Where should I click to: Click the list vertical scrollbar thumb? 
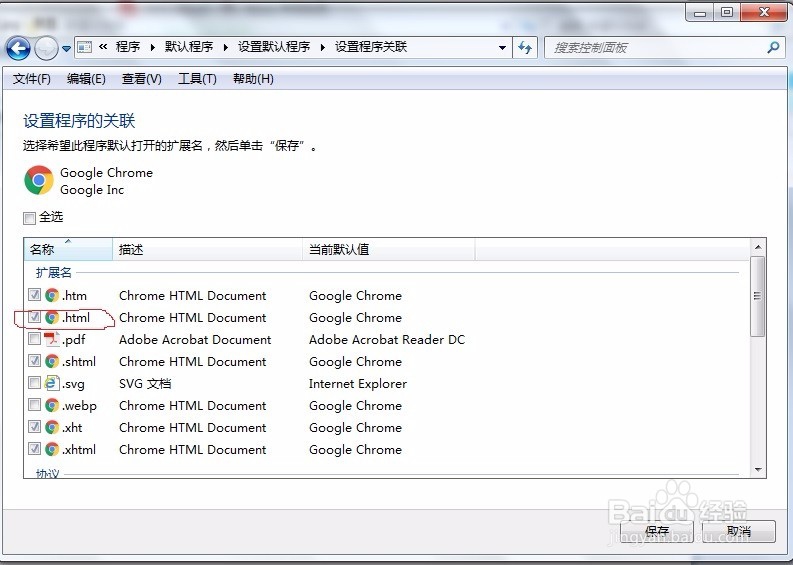[758, 296]
